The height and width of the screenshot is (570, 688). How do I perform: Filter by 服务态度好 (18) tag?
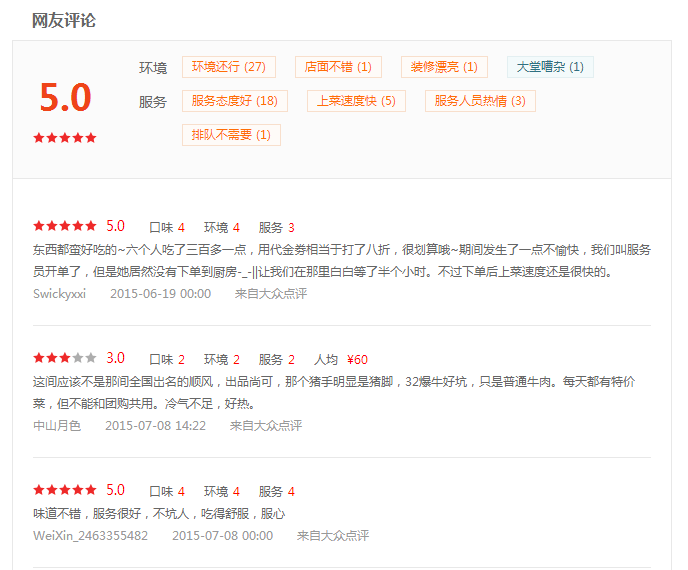coord(235,101)
